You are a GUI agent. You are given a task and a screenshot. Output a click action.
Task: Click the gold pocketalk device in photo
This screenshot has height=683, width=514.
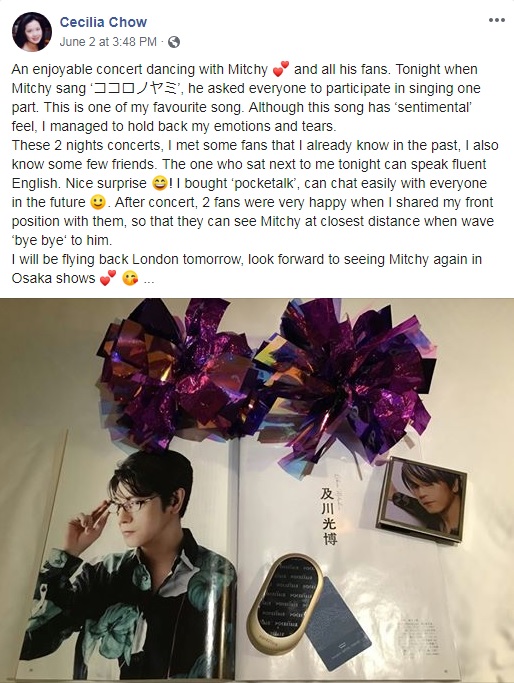tap(285, 603)
